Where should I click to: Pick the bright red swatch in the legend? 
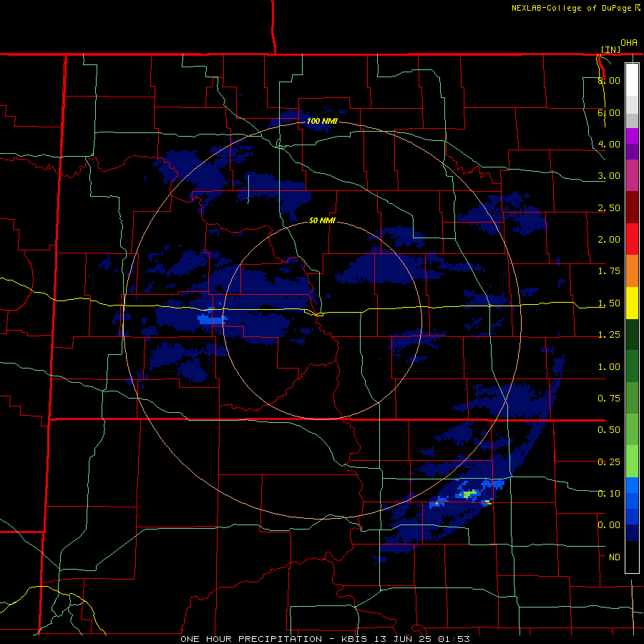click(x=632, y=239)
